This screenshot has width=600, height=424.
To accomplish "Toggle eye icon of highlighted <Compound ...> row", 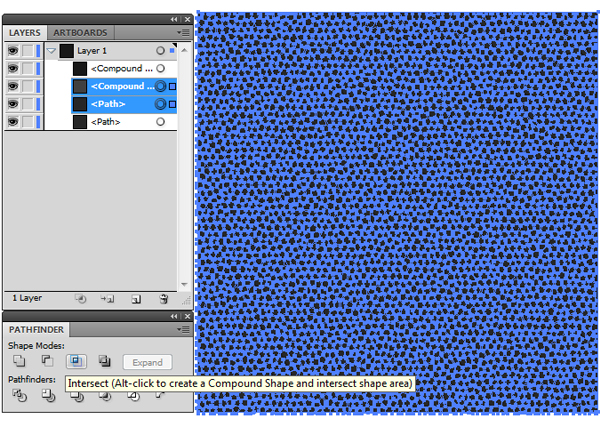I will click(x=13, y=86).
